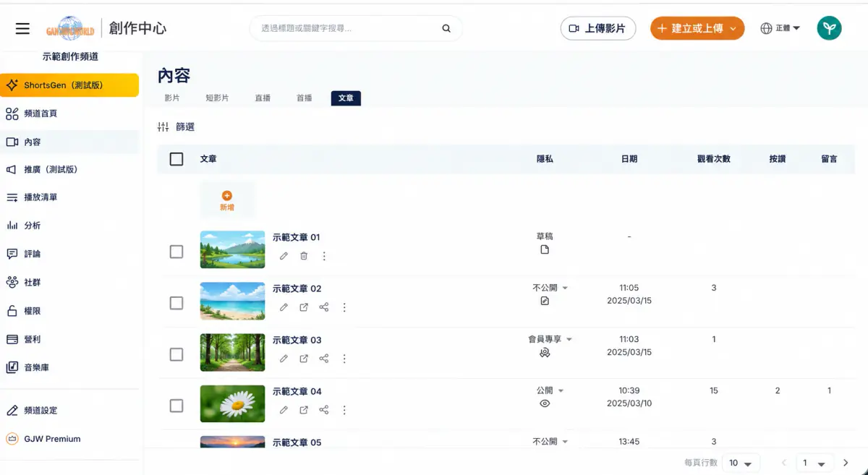
Task: Click the 新增 add article button
Action: pos(227,200)
